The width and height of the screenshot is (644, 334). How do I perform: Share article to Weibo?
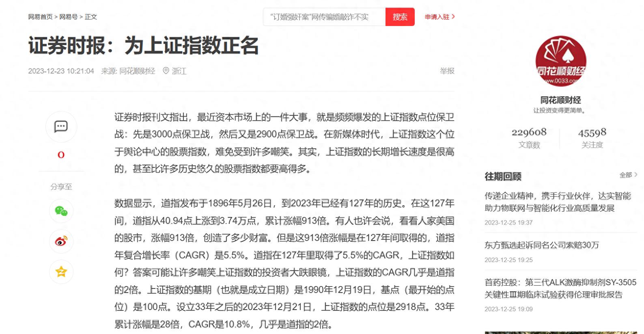point(61,241)
